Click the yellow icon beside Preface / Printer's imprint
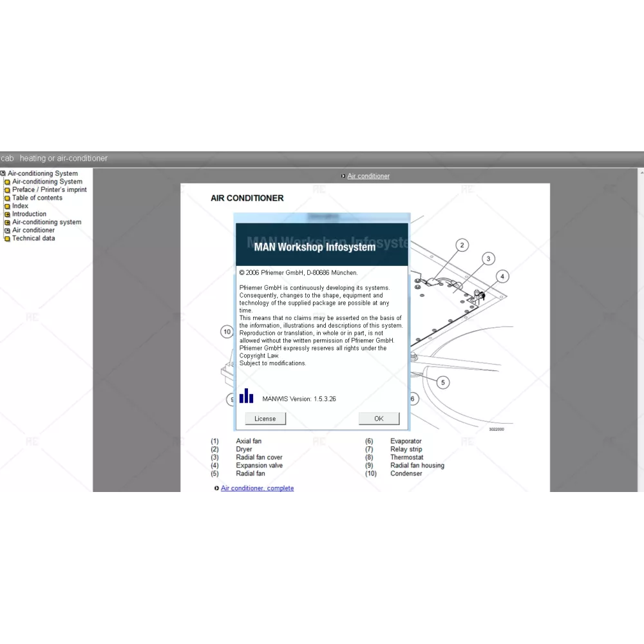The image size is (644, 644). point(7,190)
